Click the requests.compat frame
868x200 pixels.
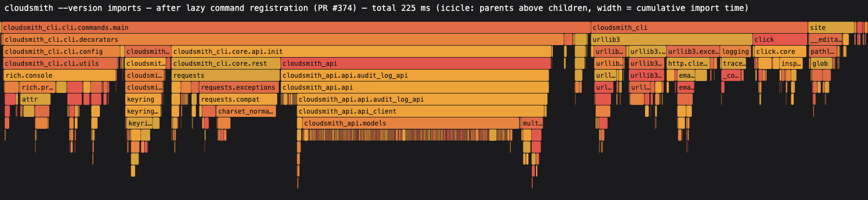tap(238, 99)
